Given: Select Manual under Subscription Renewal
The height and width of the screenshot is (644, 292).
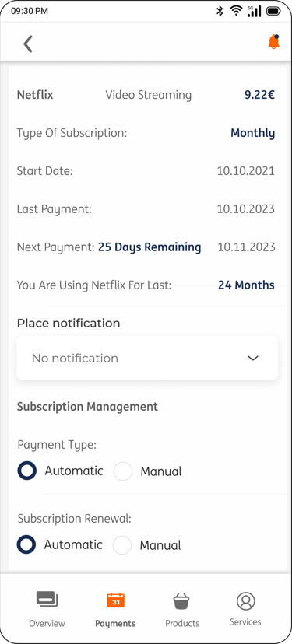Looking at the screenshot, I should (122, 545).
